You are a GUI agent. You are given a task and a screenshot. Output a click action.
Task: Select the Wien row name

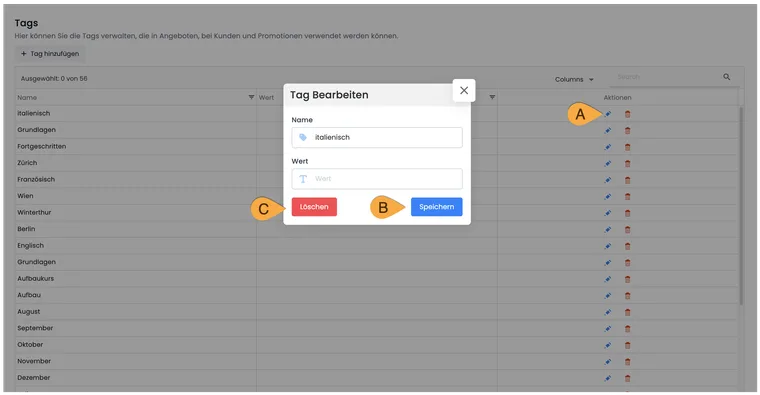click(x=25, y=196)
